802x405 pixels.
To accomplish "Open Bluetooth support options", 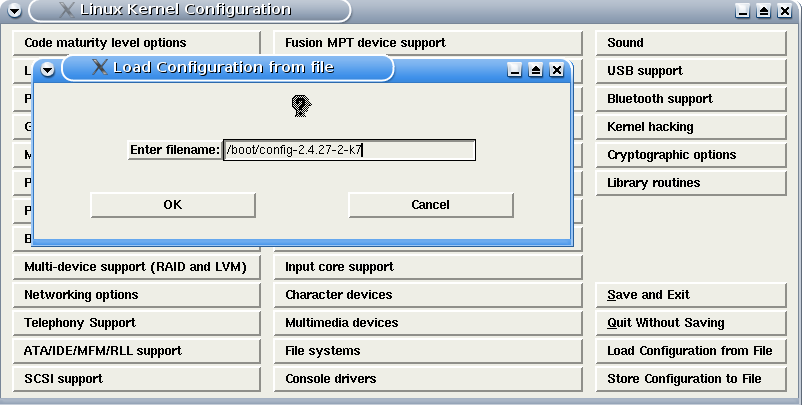I will [x=691, y=99].
